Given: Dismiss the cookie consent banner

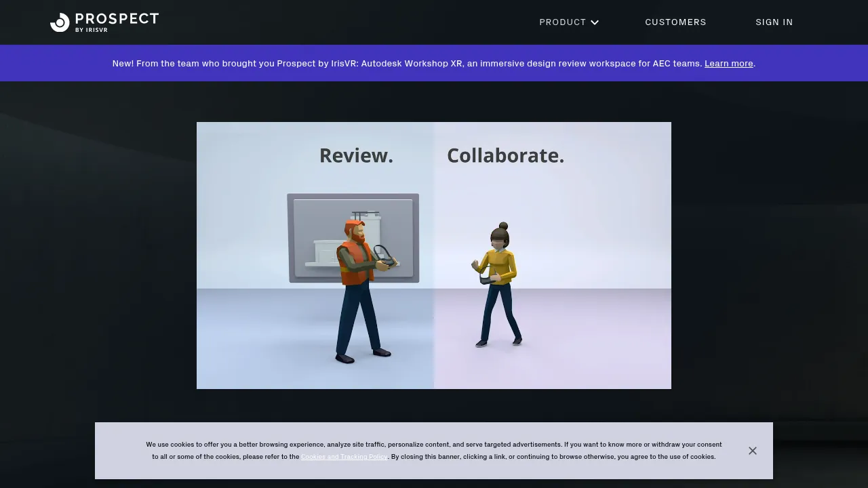Looking at the screenshot, I should click(x=753, y=451).
